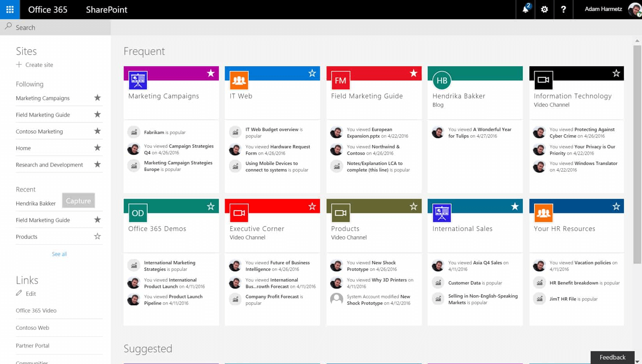Click the FM Field Marketing Guide icon
Viewport: 642px width, 364px height.
(341, 81)
